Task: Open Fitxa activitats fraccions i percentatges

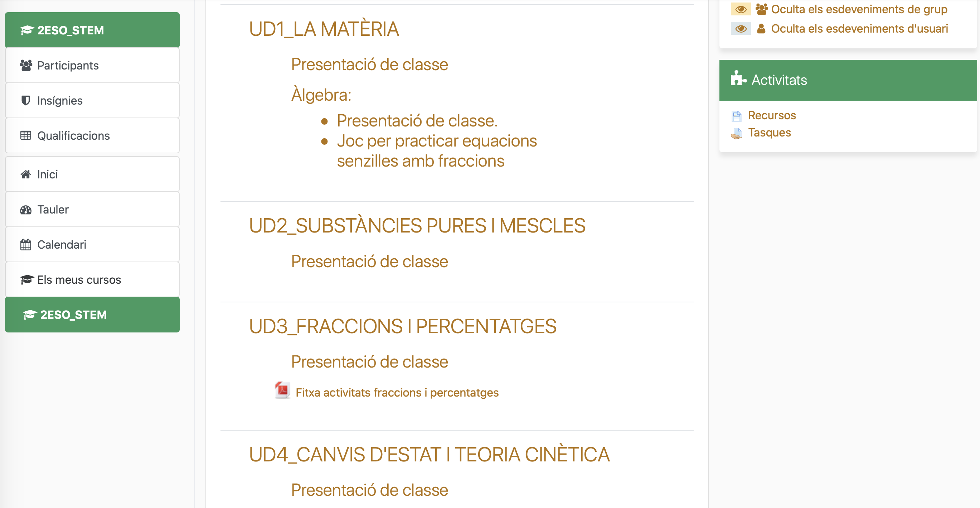Action: (x=397, y=392)
